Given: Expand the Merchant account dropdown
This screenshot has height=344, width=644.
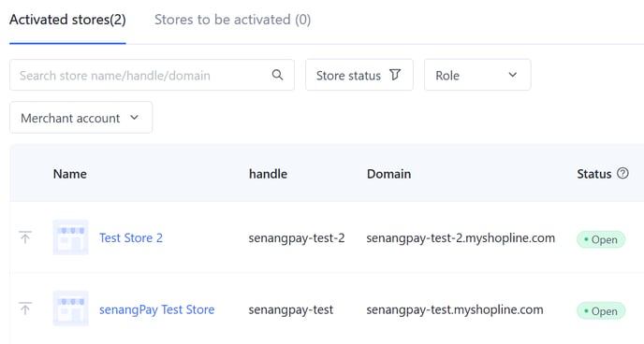Looking at the screenshot, I should tap(80, 118).
